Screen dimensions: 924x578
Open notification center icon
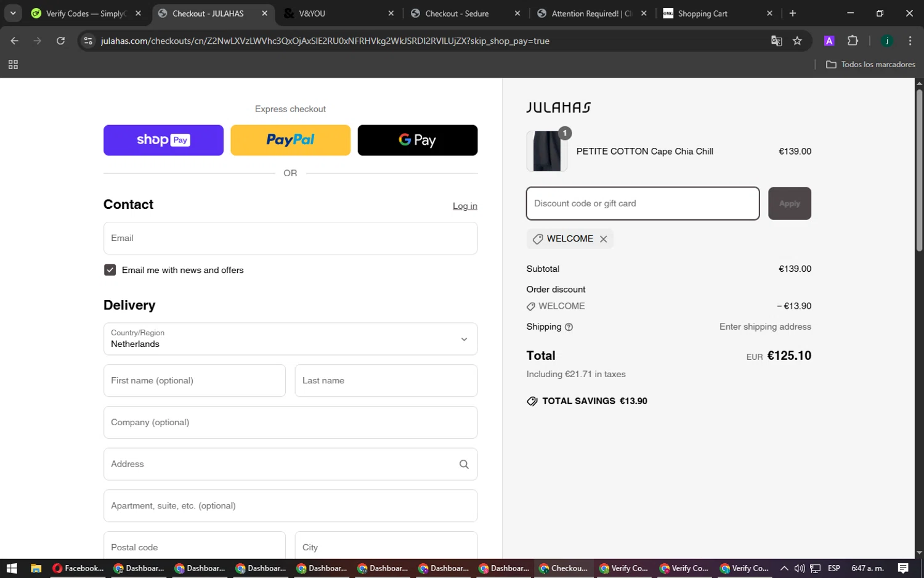[903, 568]
